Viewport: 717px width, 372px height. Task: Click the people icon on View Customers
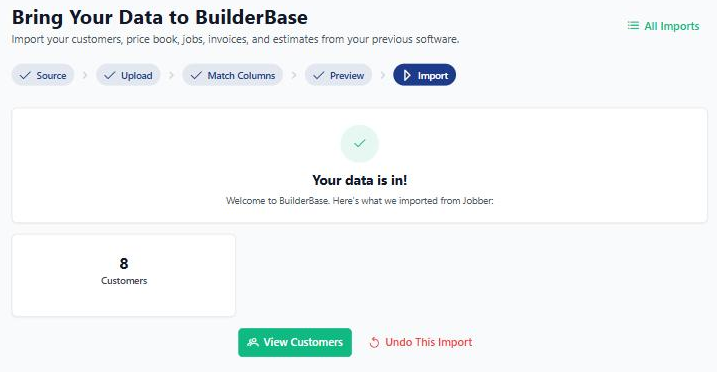click(253, 342)
